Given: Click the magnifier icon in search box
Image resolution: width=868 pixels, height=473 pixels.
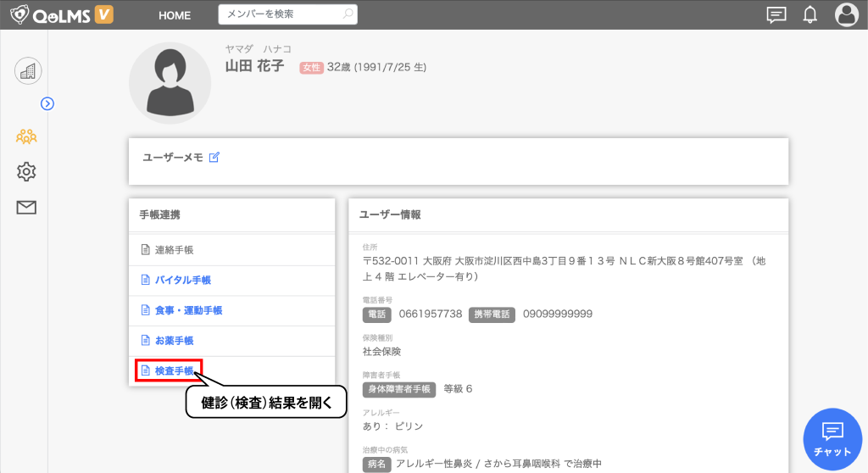Looking at the screenshot, I should pyautogui.click(x=347, y=14).
